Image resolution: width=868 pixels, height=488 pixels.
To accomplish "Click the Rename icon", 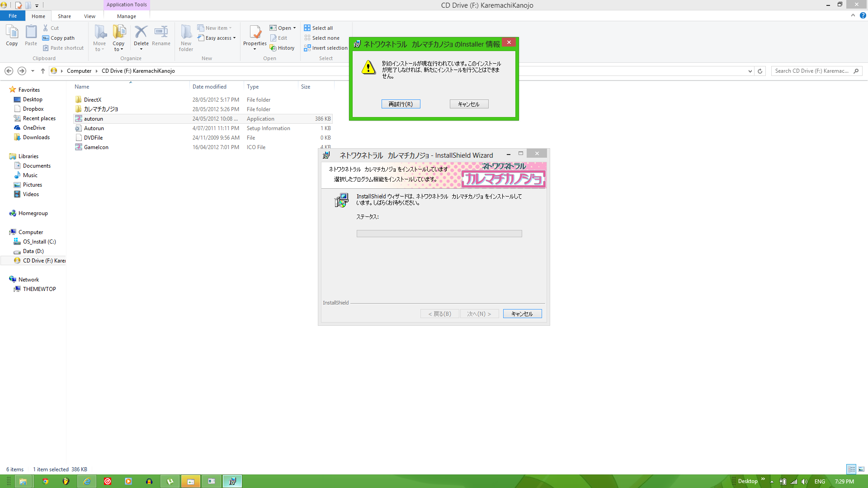I will (161, 32).
